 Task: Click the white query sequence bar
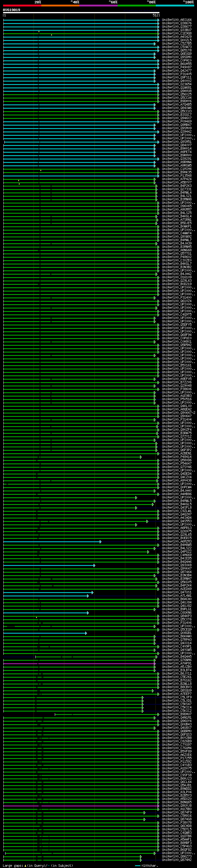81,12
